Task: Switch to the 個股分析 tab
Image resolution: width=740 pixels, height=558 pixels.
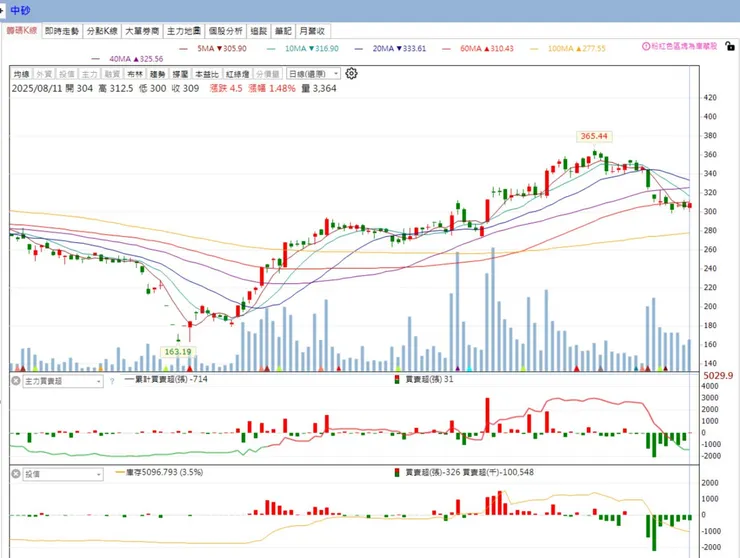Action: point(226,31)
